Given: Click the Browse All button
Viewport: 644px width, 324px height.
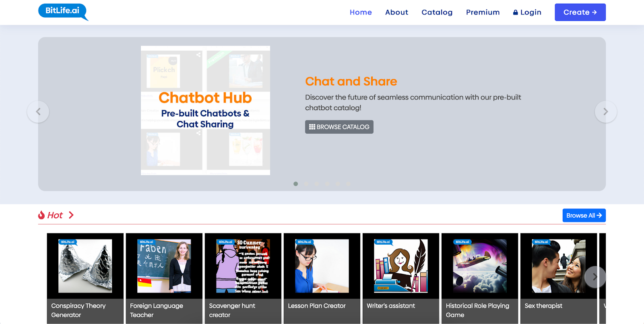Looking at the screenshot, I should coord(584,215).
